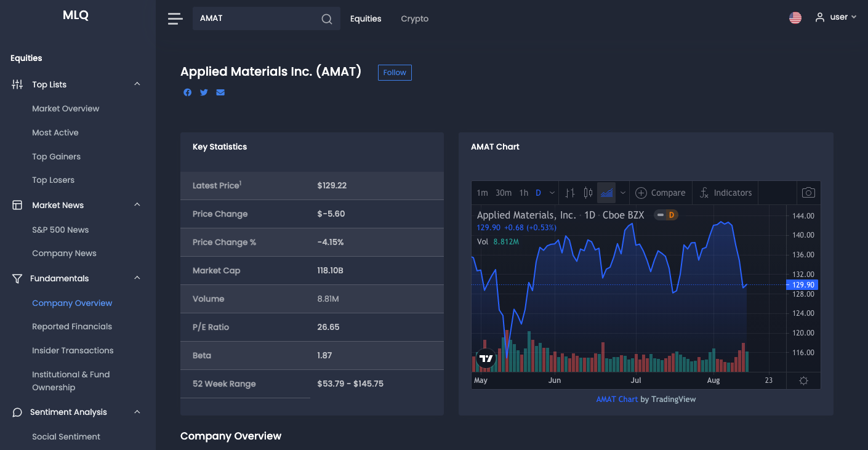Click the search magnifier icon
The height and width of the screenshot is (450, 868).
[327, 19]
